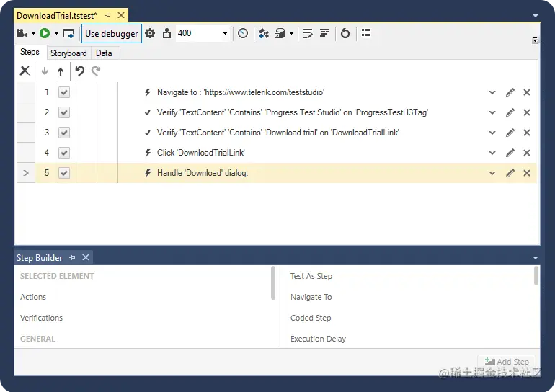Screen dimensions: 555x392
Task: Select Verifications in Step Builder
Action: pos(41,318)
